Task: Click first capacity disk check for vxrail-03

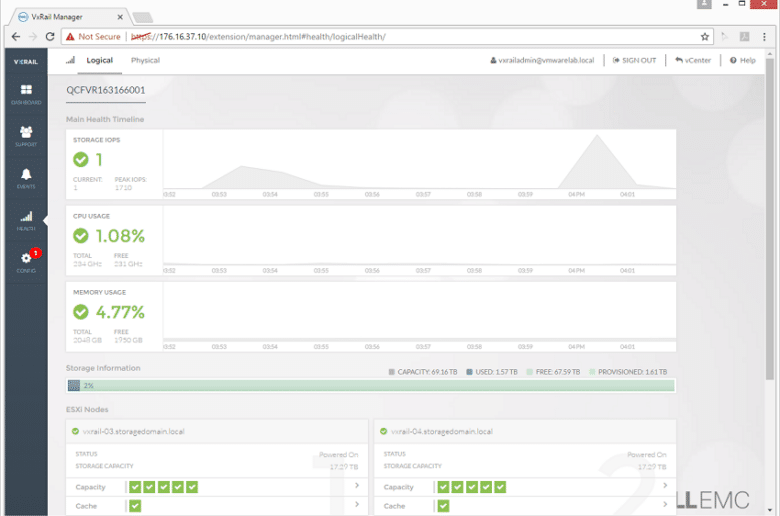Action: click(135, 487)
